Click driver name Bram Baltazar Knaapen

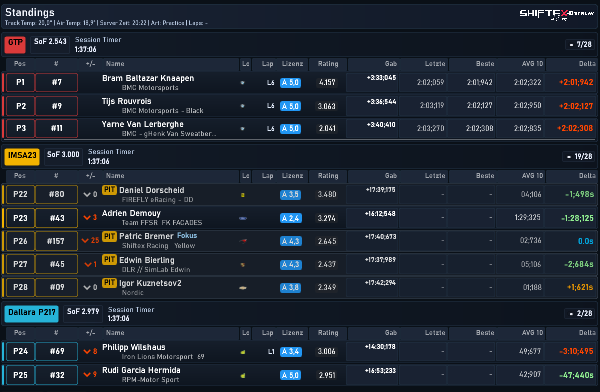(148, 78)
